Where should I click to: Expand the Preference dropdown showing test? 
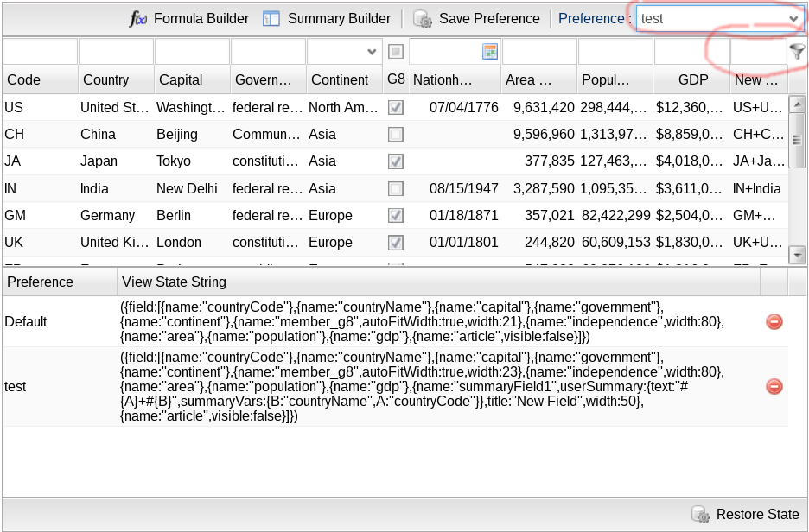[793, 18]
